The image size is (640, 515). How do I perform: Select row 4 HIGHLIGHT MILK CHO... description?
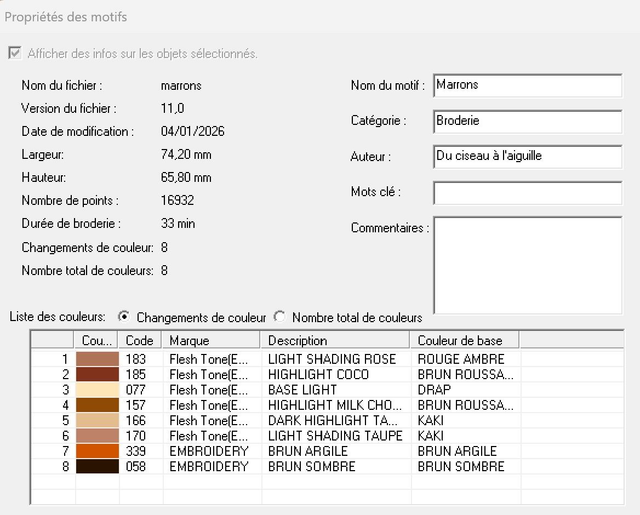335,405
